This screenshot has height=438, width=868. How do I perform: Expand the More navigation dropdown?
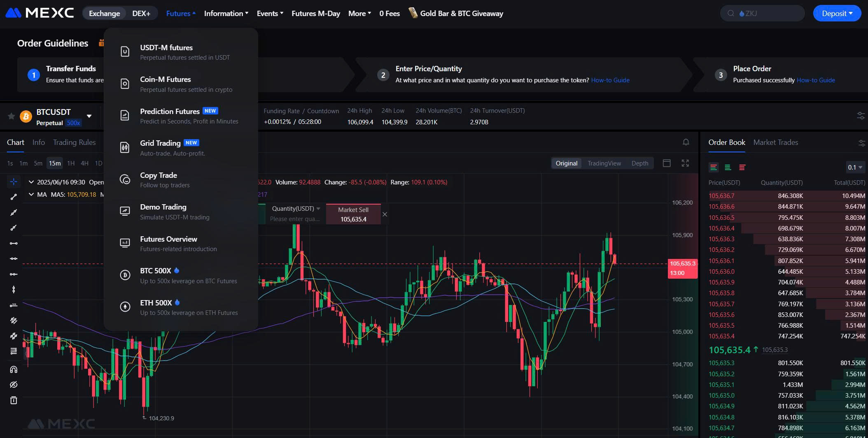click(359, 13)
